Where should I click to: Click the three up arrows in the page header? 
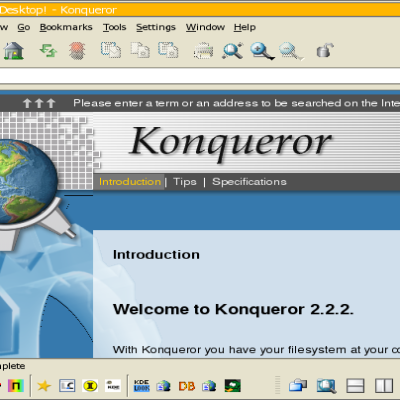pyautogui.click(x=39, y=103)
